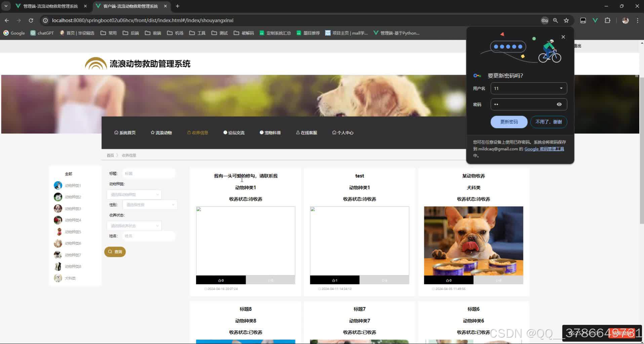Open the 工具 bookmark folder
The width and height of the screenshot is (644, 344).
tap(197, 33)
